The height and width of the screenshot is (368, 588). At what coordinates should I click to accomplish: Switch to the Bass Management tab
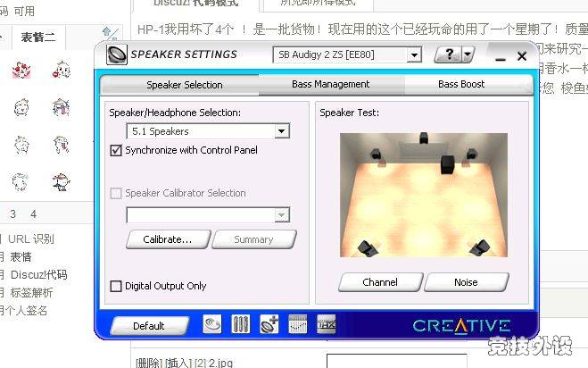pyautogui.click(x=330, y=85)
